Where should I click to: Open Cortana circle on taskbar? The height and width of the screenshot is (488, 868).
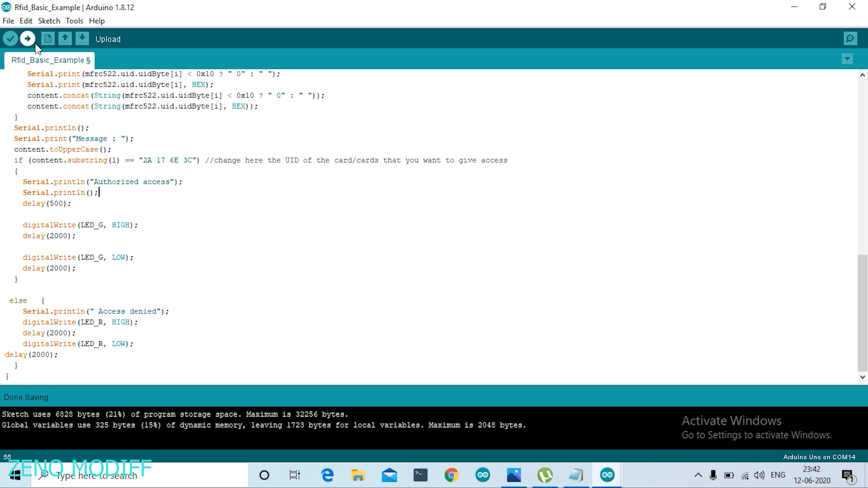(264, 475)
